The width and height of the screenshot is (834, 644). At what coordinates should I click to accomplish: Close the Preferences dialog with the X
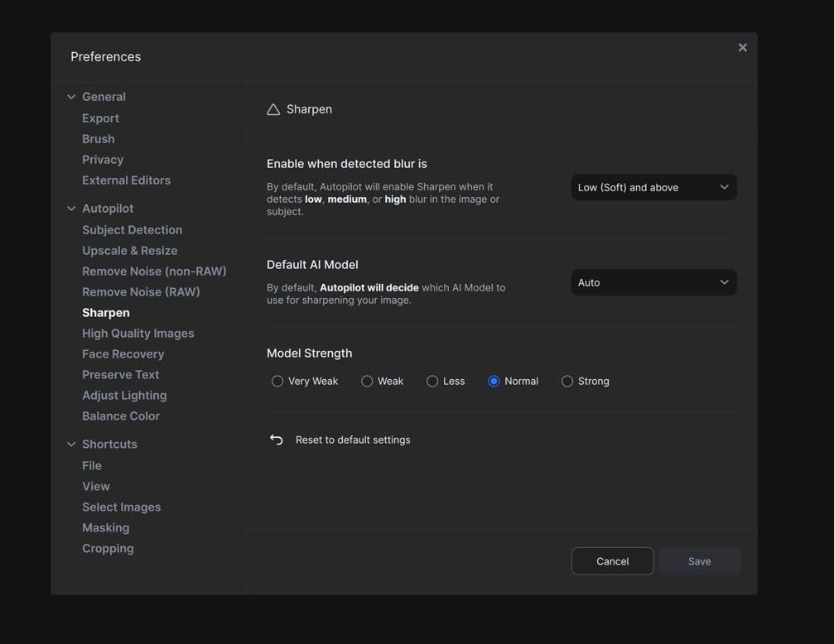(x=743, y=48)
